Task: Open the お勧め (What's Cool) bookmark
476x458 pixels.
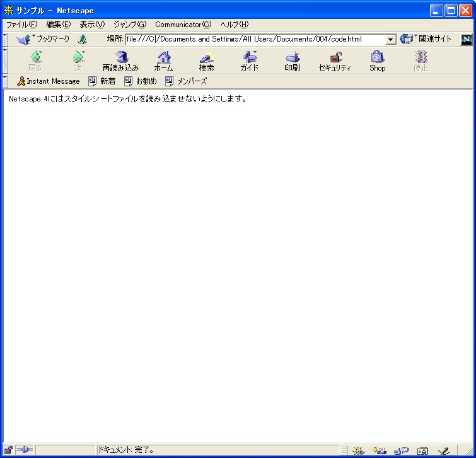Action: 141,81
